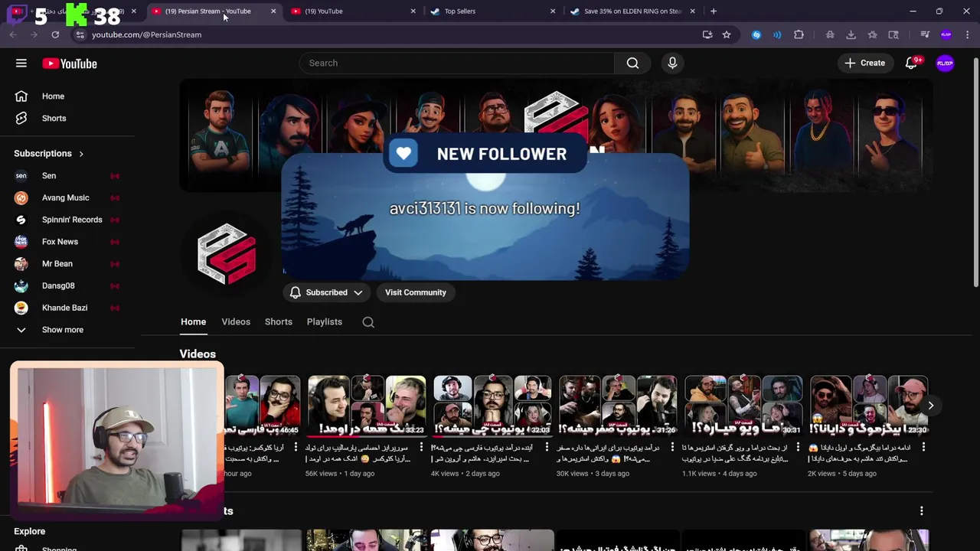
Task: Click the Visit Community button
Action: click(x=416, y=292)
